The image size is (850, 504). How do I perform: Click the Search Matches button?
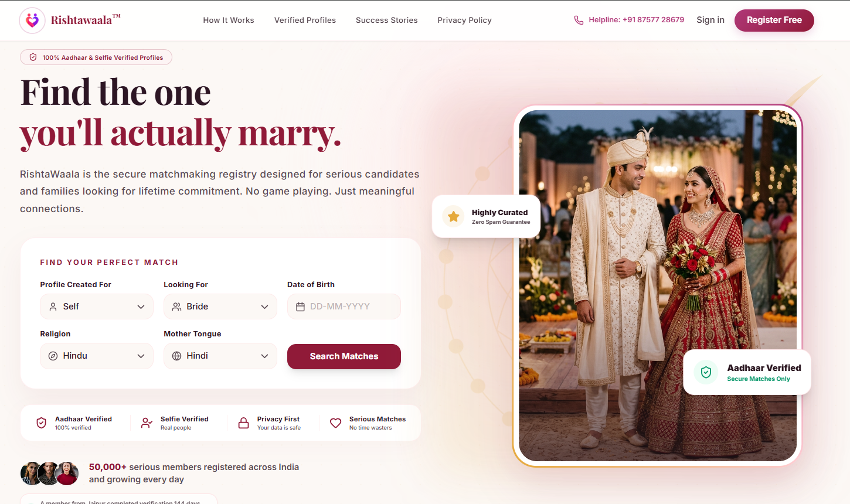344,356
